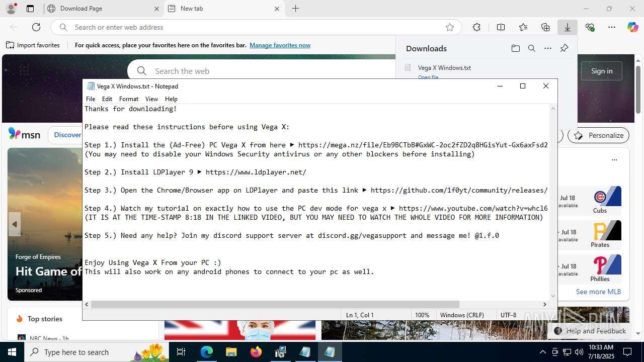Click the Help and Feedback button
Viewport: 644px width, 362px height.
(590, 331)
